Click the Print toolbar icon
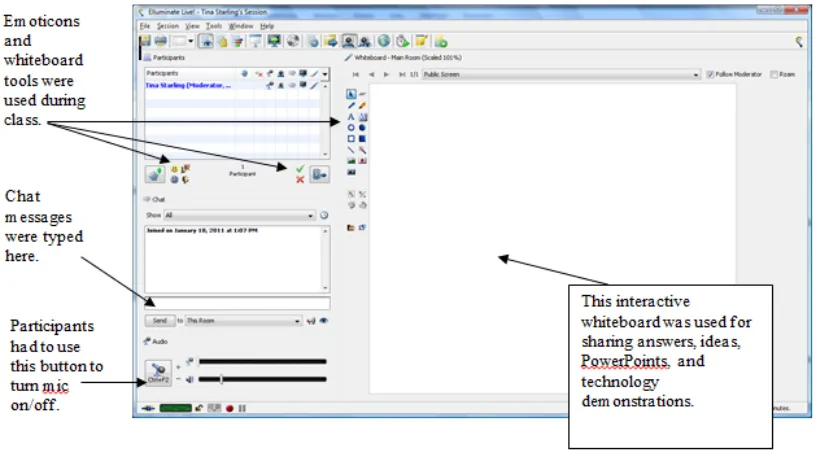 pyautogui.click(x=161, y=41)
